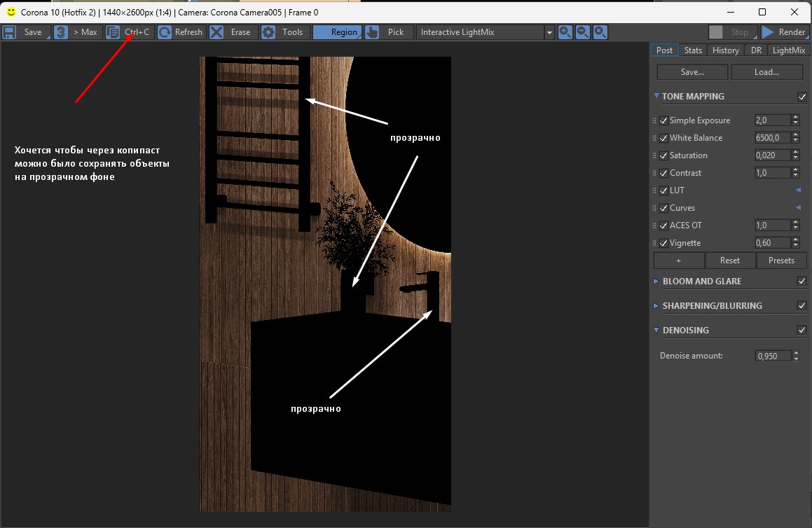
Task: Click the Save floppy disk icon
Action: pos(9,32)
